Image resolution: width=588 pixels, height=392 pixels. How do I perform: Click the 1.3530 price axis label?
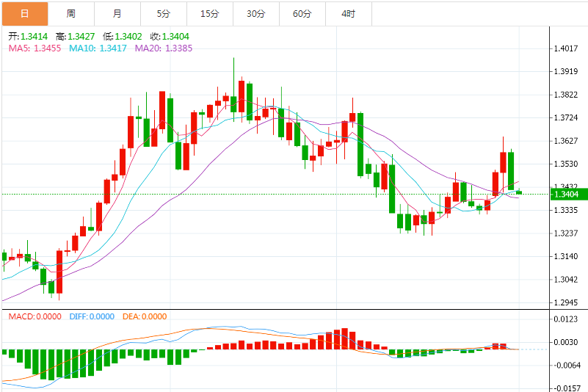click(566, 164)
